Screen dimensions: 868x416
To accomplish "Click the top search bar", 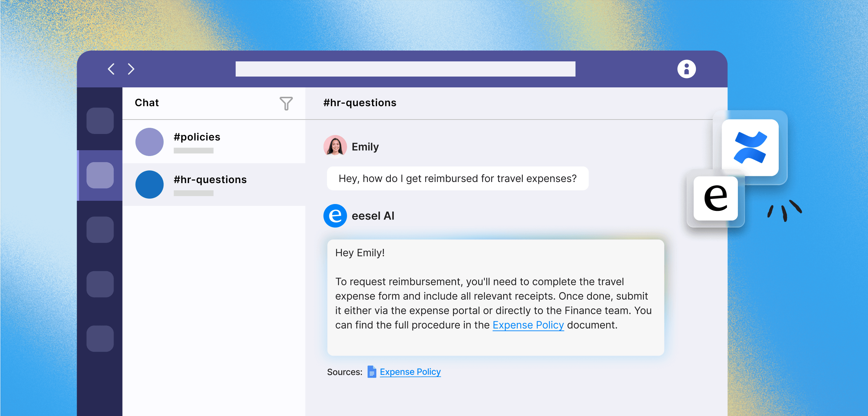I will point(405,69).
